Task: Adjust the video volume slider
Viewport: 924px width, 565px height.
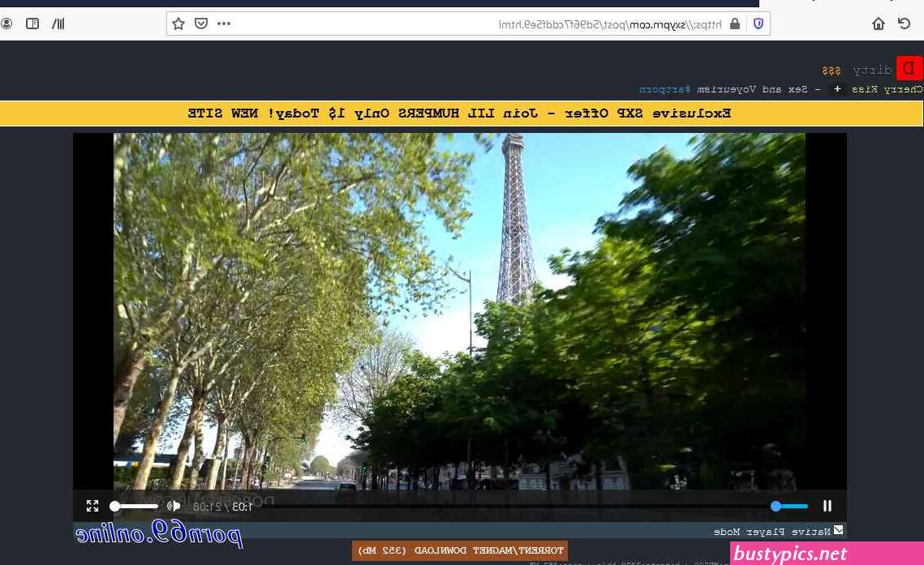Action: pos(135,506)
